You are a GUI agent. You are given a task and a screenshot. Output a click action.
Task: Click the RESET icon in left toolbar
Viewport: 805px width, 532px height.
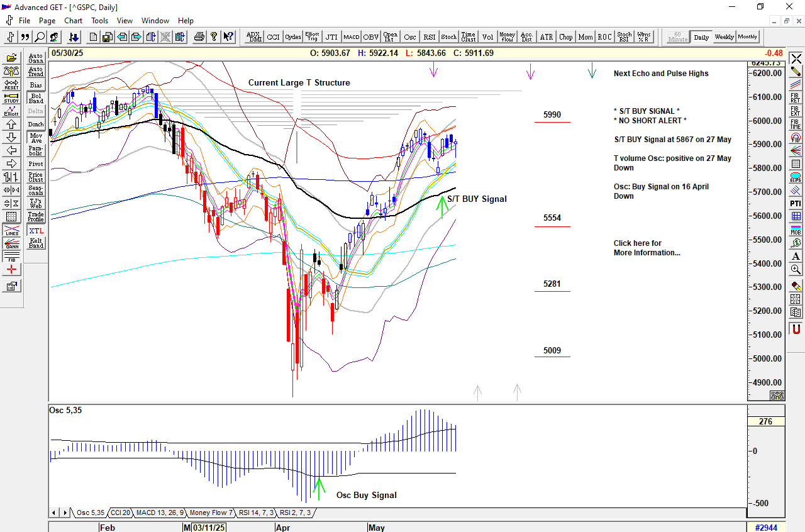[11, 84]
